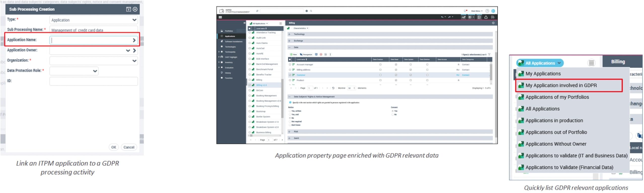Tick the Audit Link application checkbox

[250, 38]
